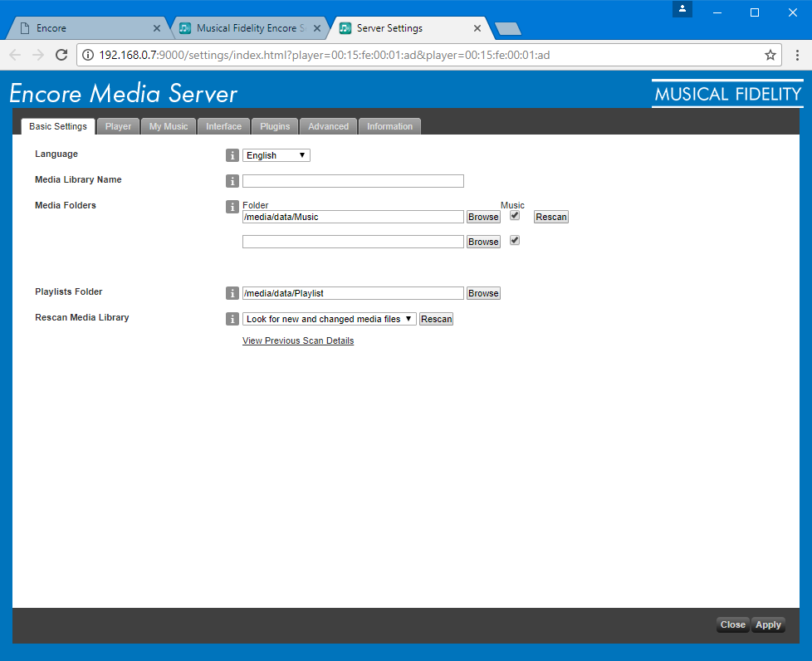Switch to the Basic Settings tab
The width and height of the screenshot is (812, 661).
tap(58, 126)
